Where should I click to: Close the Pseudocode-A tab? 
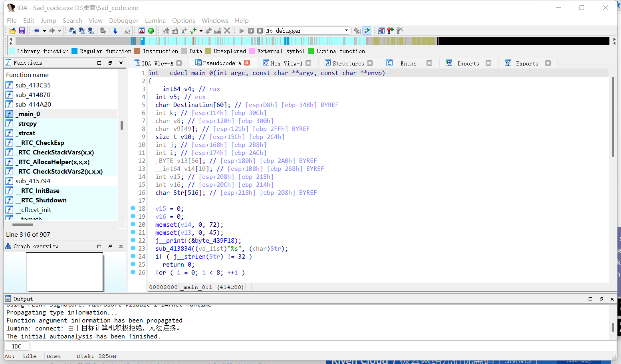pyautogui.click(x=247, y=63)
